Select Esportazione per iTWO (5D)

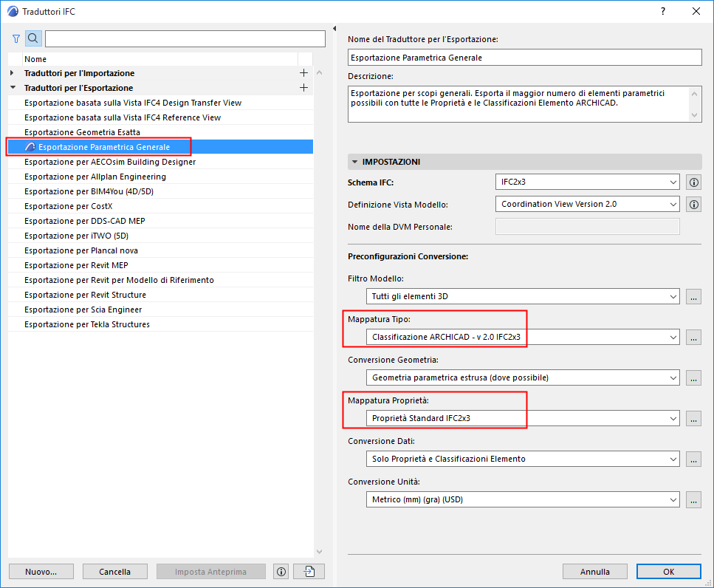tap(160, 236)
